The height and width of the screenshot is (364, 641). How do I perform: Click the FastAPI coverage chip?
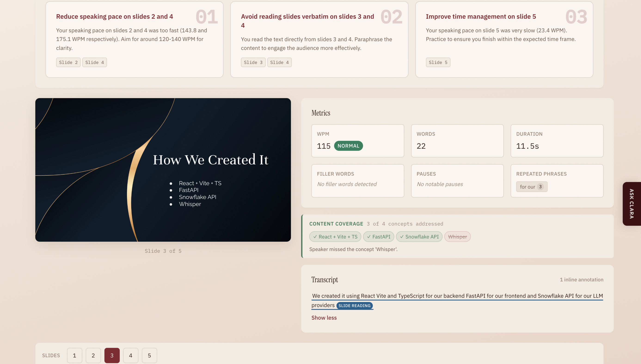[x=378, y=237]
